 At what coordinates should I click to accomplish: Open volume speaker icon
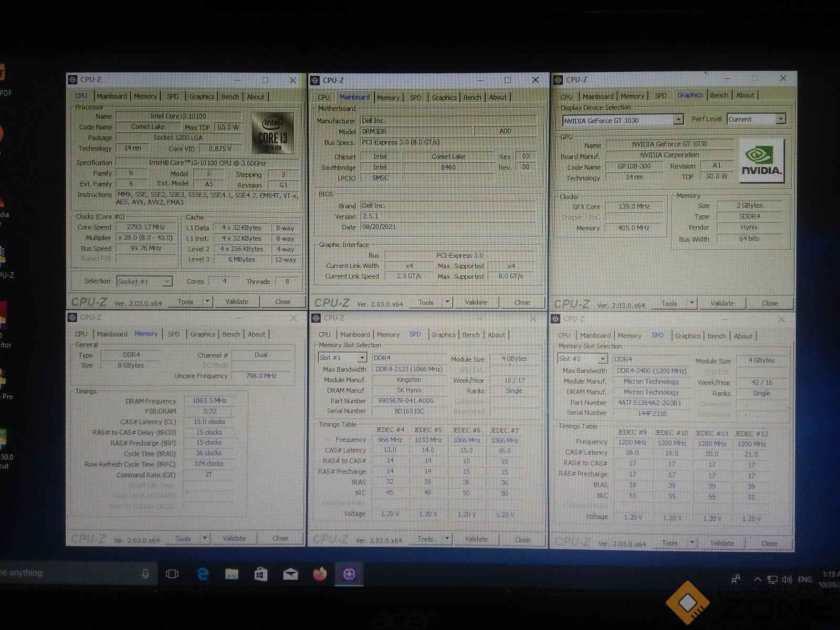click(787, 580)
